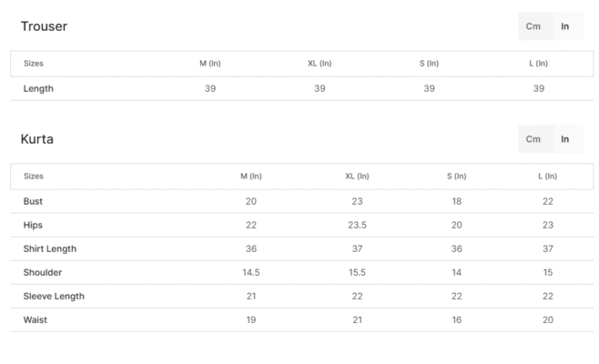Image resolution: width=599 pixels, height=364 pixels.
Task: Switch Kurta size chart to Cm
Action: (x=533, y=139)
